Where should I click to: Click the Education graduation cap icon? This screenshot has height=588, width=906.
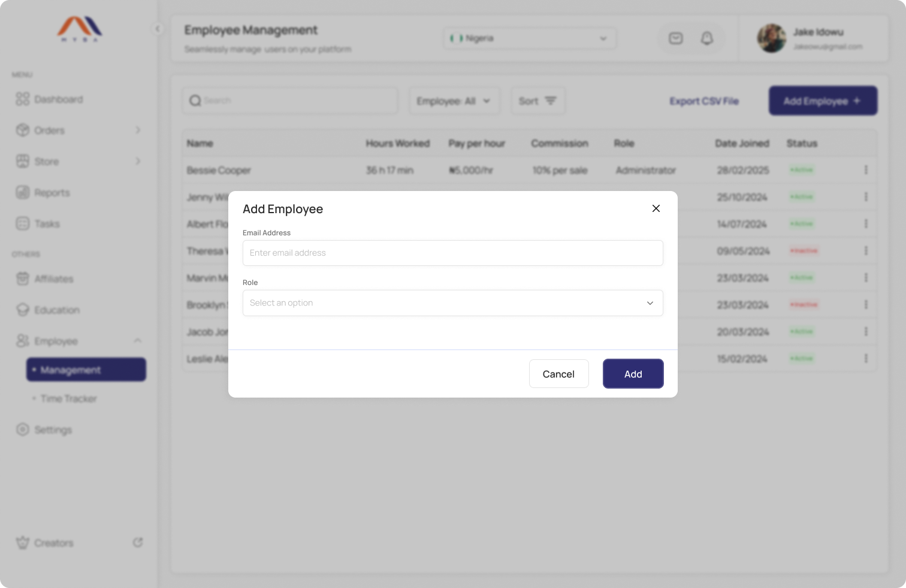[22, 310]
